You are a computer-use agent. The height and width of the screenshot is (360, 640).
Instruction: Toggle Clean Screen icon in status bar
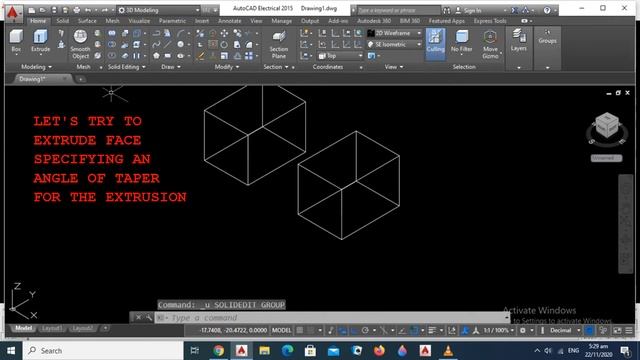(617, 330)
